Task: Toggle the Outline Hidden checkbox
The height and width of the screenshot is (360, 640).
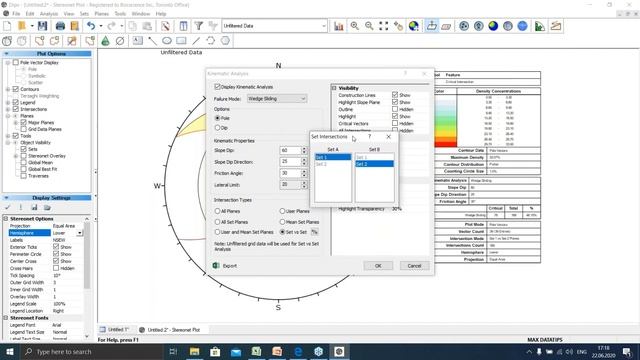Action: [x=395, y=109]
